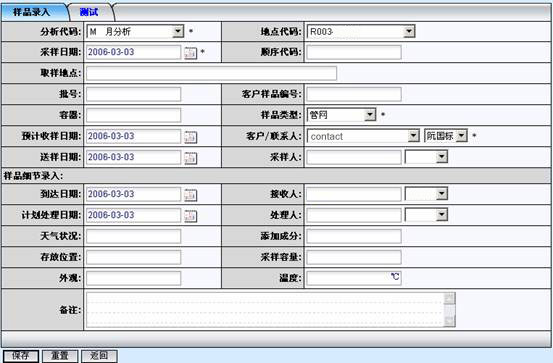Expand the 地点代码 R003 dropdown
The height and width of the screenshot is (363, 553).
[409, 31]
